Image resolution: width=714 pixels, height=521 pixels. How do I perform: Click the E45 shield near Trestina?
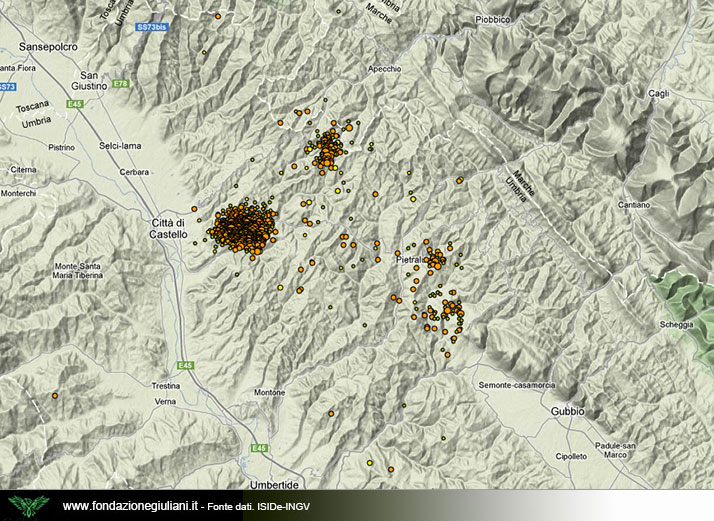[186, 366]
